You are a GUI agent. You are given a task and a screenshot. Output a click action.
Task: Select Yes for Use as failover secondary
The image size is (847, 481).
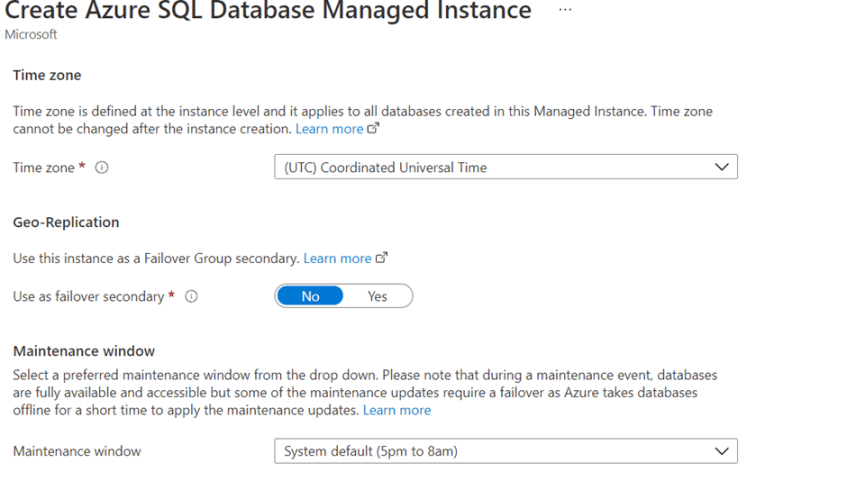coord(377,296)
